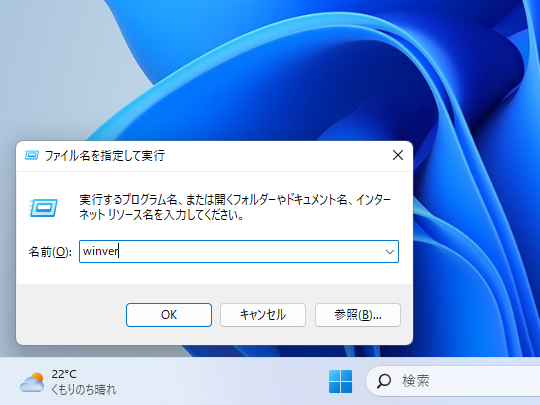Click the 名前(O): label
This screenshot has width=540, height=405.
pos(50,252)
